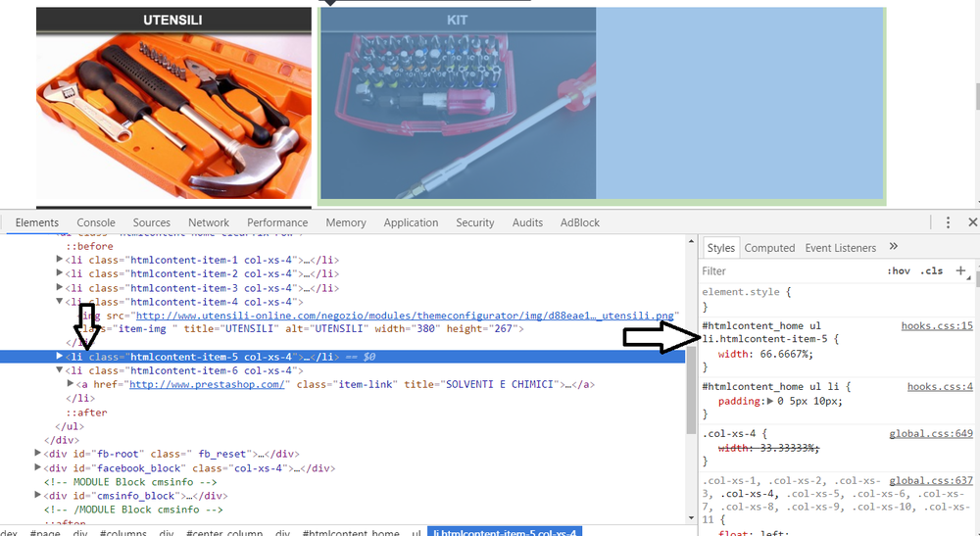
Task: Switch to the Elements tab
Action: tap(37, 222)
